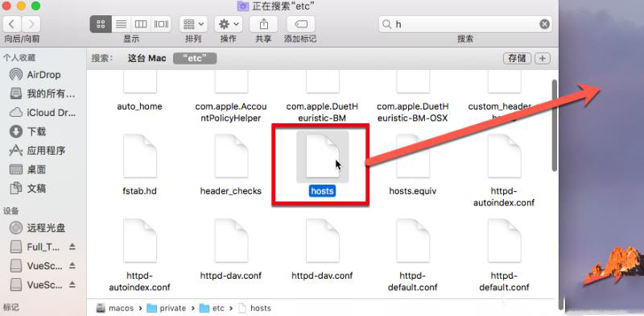This screenshot has width=644, height=316.
Task: Switch to column view mode
Action: (x=140, y=24)
